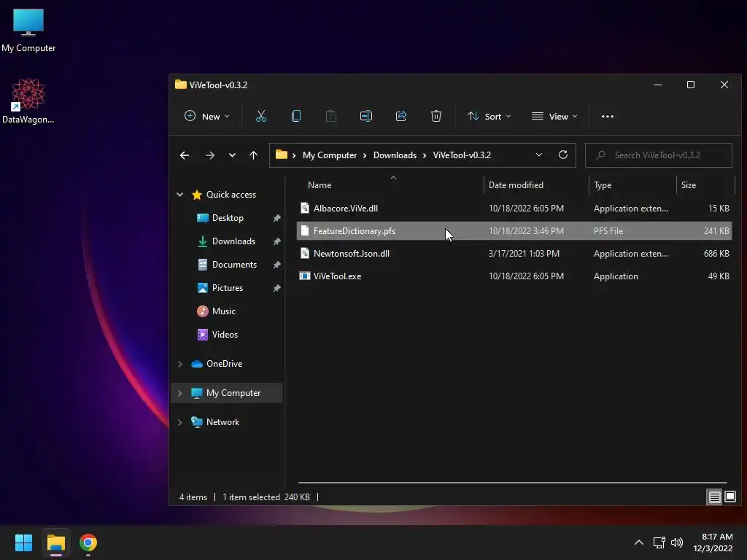Expand the OneDrive tree node
This screenshot has width=747, height=560.
pyautogui.click(x=179, y=364)
